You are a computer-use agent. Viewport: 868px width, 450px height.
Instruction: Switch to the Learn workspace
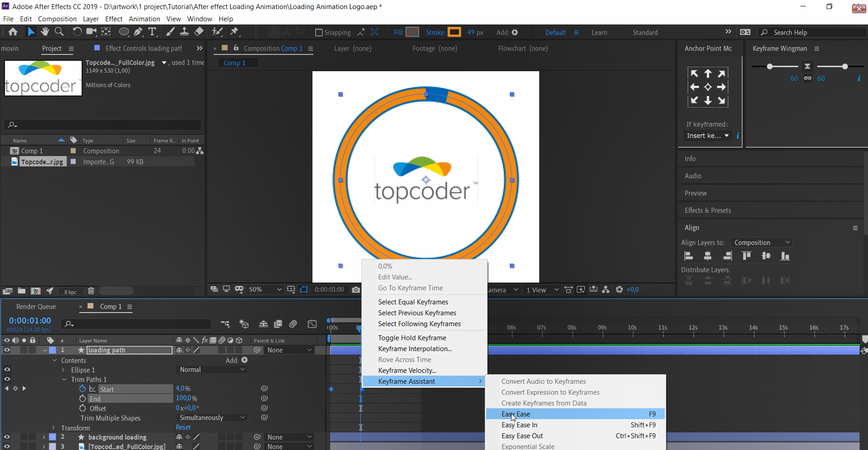599,33
